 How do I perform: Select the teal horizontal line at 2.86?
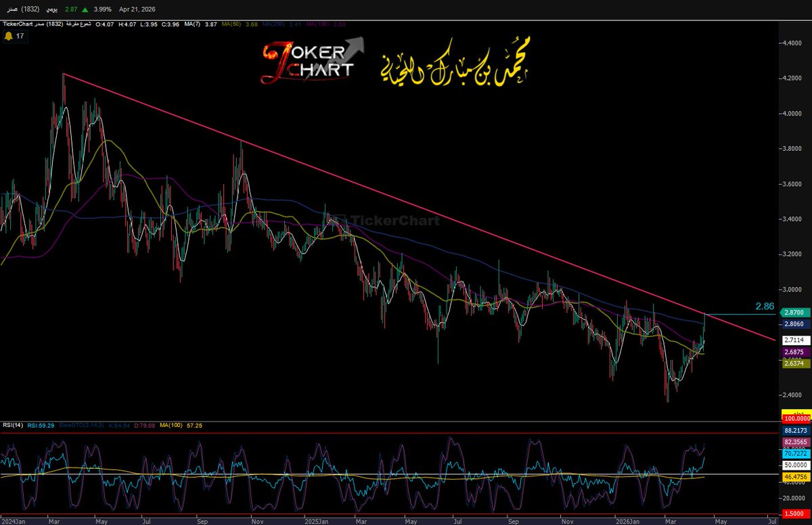click(x=741, y=314)
